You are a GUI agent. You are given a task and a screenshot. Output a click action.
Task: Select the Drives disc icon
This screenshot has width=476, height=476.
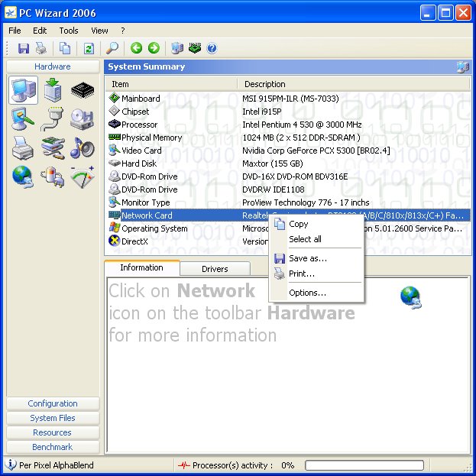coord(82,119)
